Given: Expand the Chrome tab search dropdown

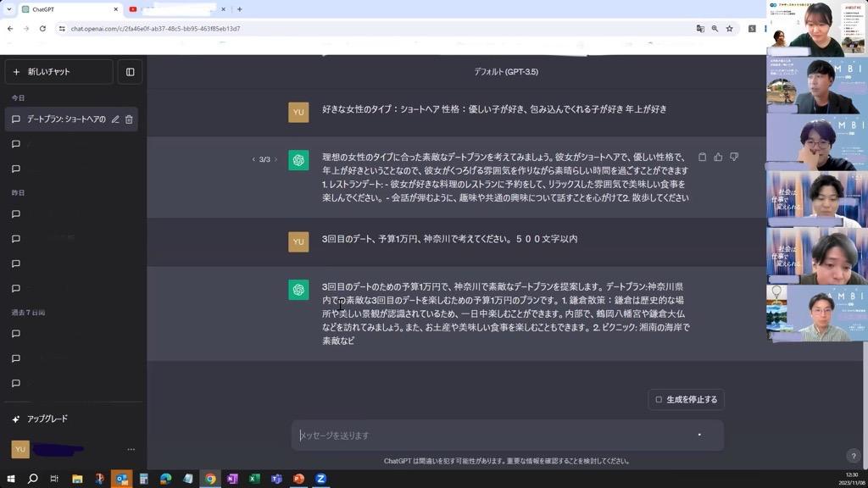Looking at the screenshot, I should pos(8,9).
